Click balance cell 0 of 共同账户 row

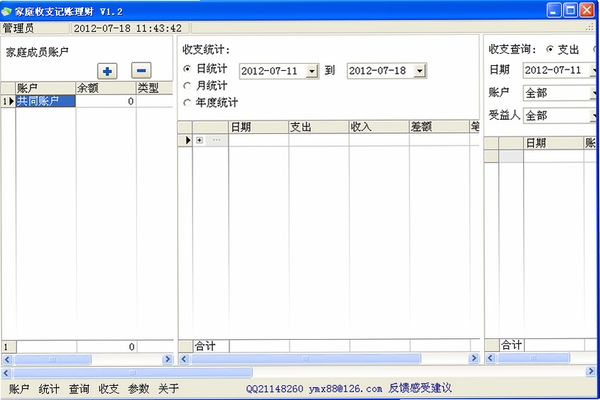click(x=106, y=101)
